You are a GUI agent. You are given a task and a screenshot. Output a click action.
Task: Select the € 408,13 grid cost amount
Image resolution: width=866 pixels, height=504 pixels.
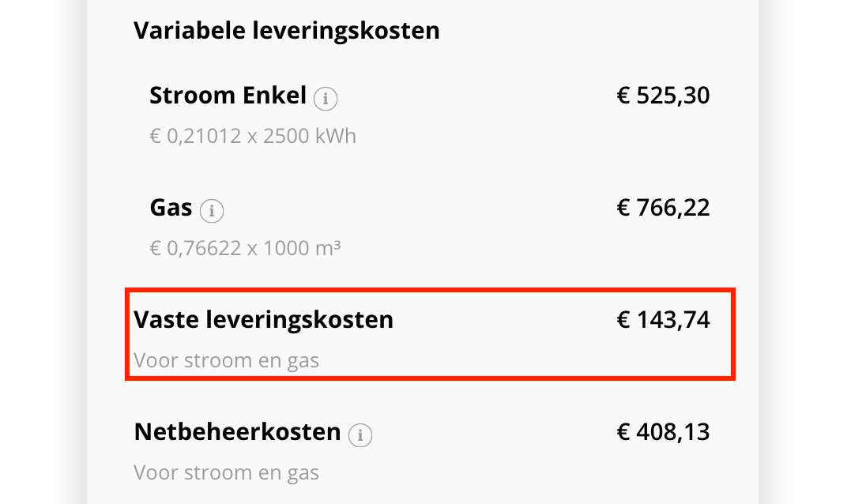tap(662, 433)
